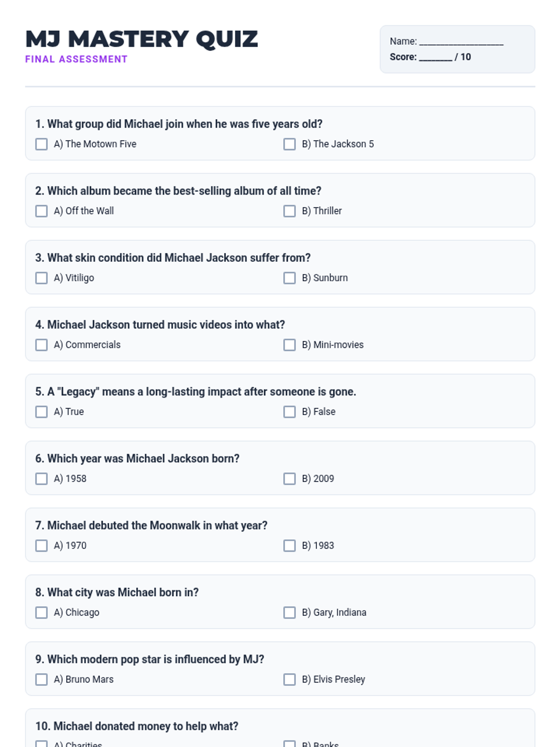
Task: Check the 'Bruno Mars' answer box
Action: pyautogui.click(x=42, y=679)
